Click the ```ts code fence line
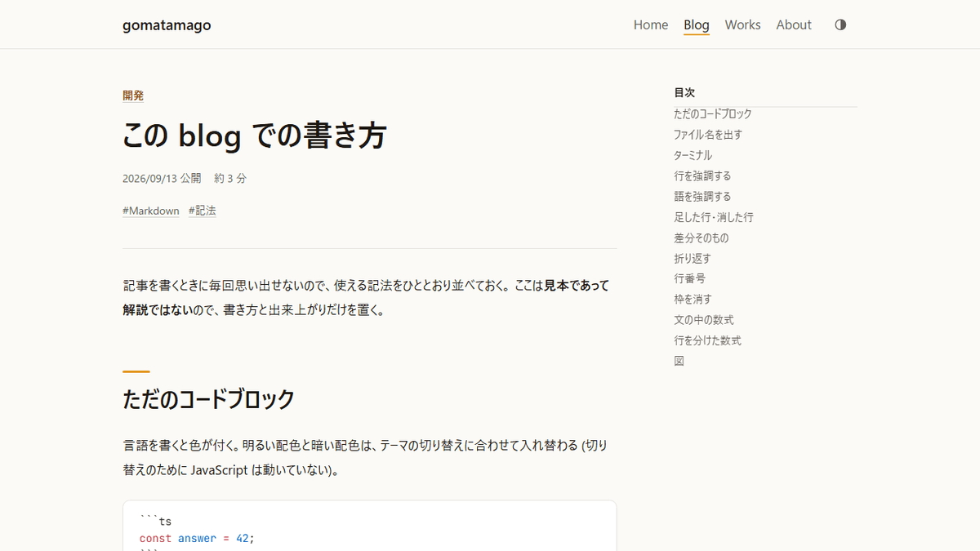980x551 pixels. [156, 521]
